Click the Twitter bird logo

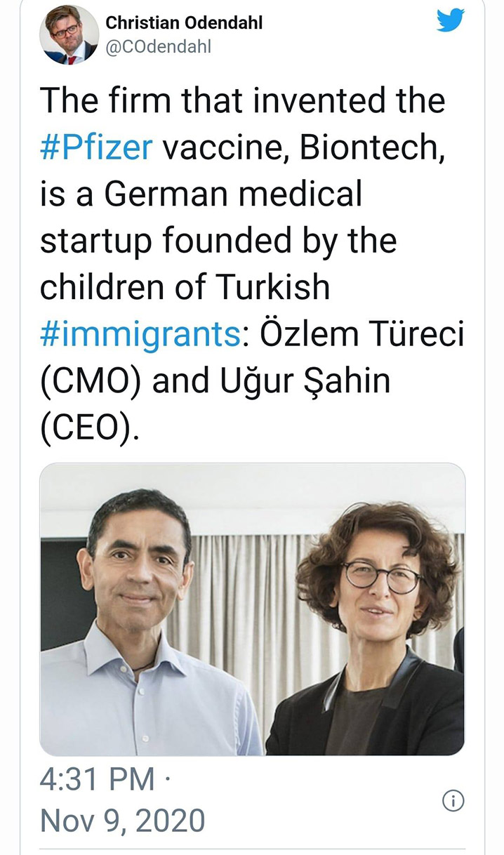point(450,20)
